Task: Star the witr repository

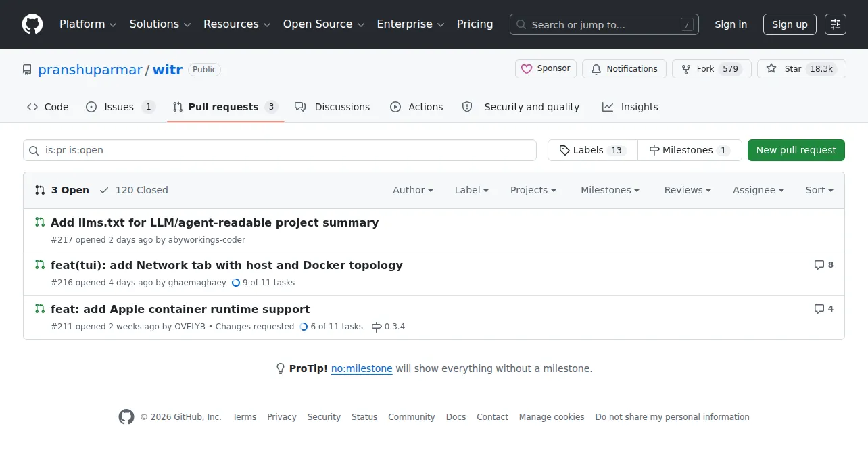Action: 801,69
